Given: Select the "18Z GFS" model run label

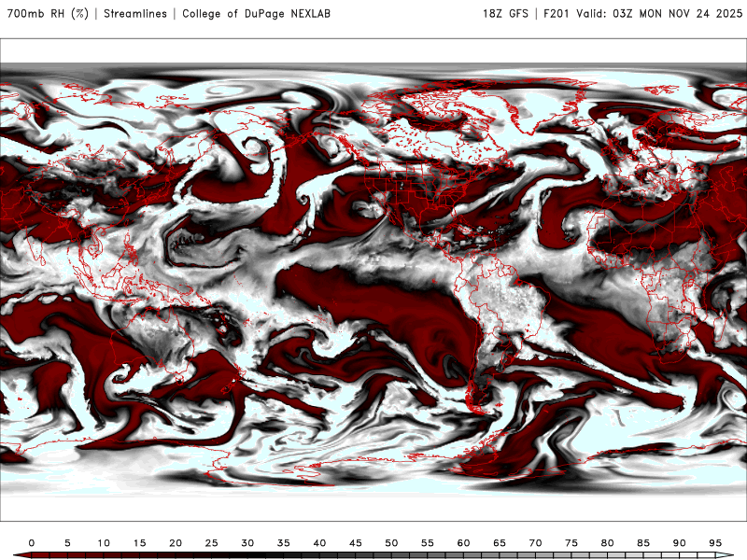Looking at the screenshot, I should point(505,14).
